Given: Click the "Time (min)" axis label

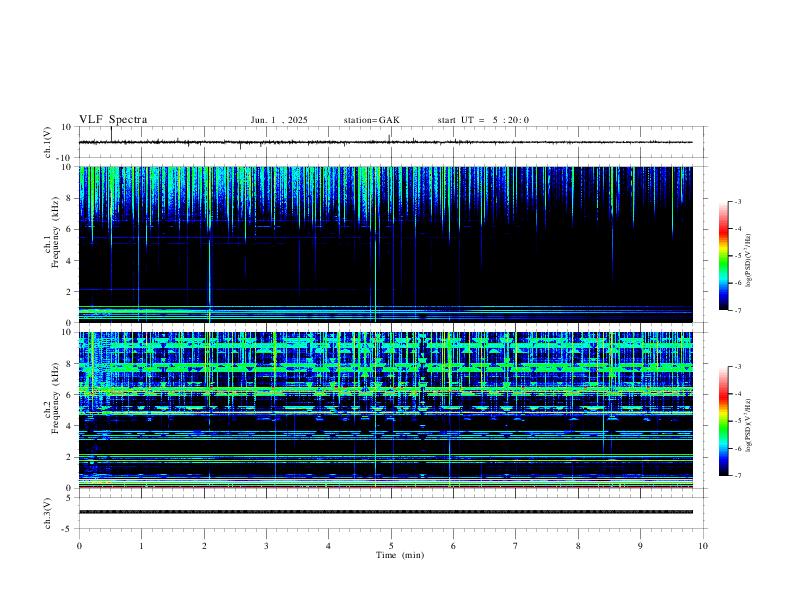Looking at the screenshot, I should pos(400,555).
